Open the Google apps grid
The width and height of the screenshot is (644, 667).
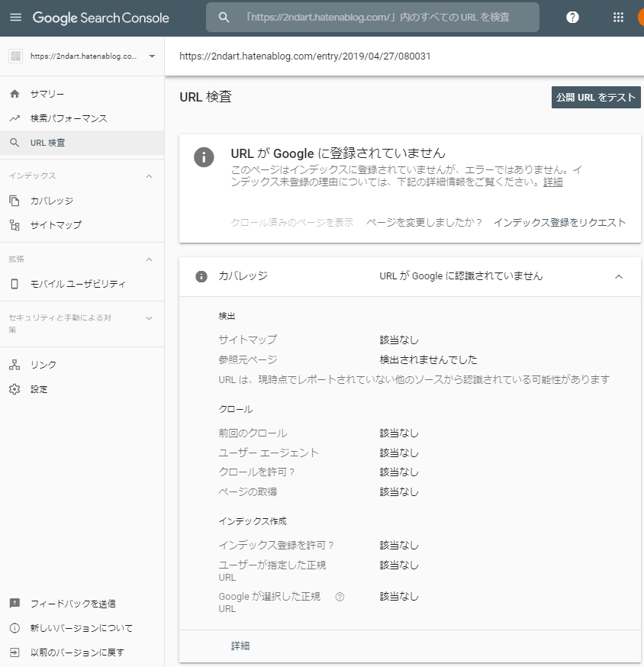tap(618, 18)
